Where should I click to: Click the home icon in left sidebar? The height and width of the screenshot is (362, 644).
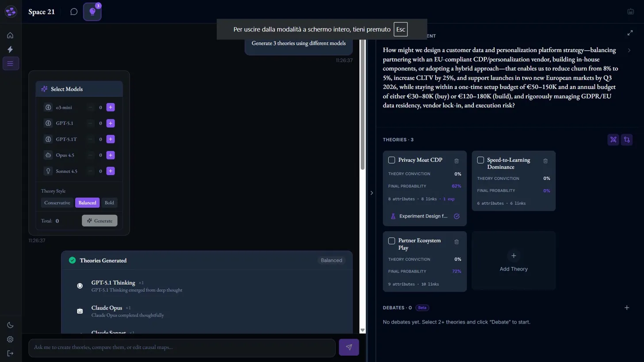click(x=10, y=35)
